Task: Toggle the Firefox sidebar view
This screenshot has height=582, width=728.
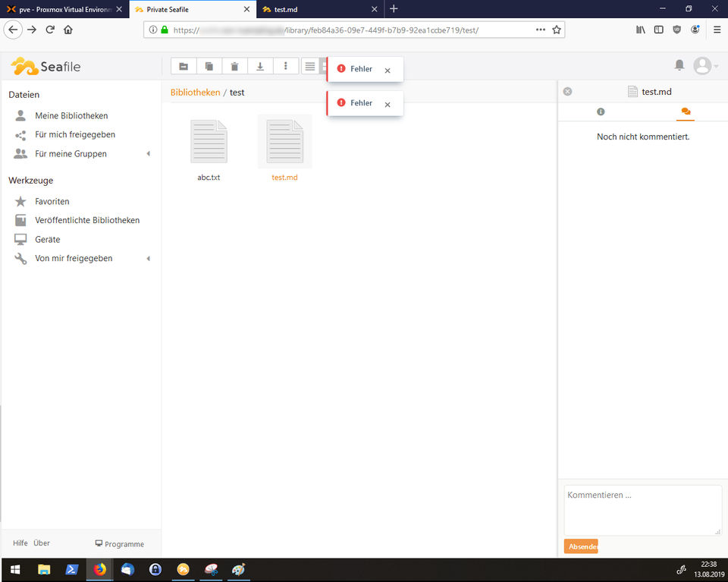Action: (x=659, y=30)
